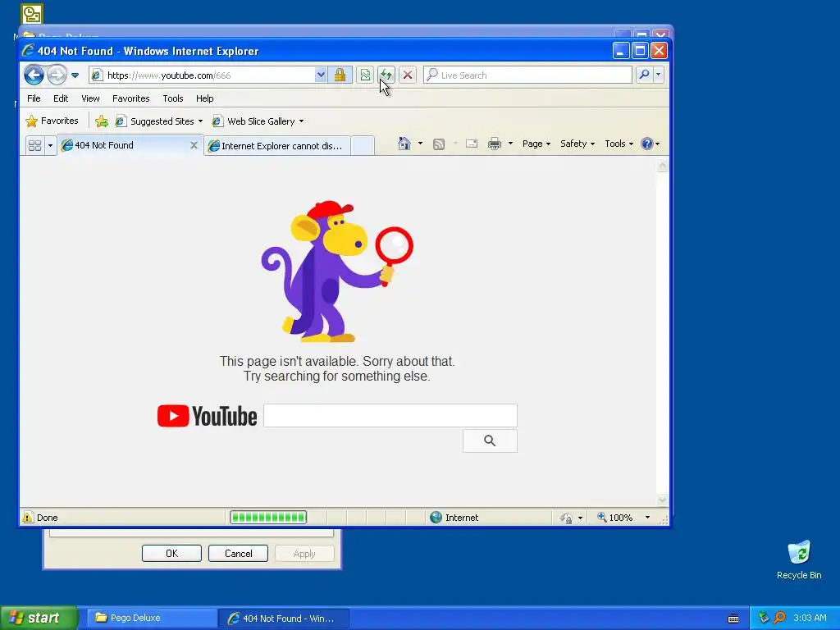The image size is (840, 630).
Task: Click the page loading progress bar
Action: tap(268, 518)
